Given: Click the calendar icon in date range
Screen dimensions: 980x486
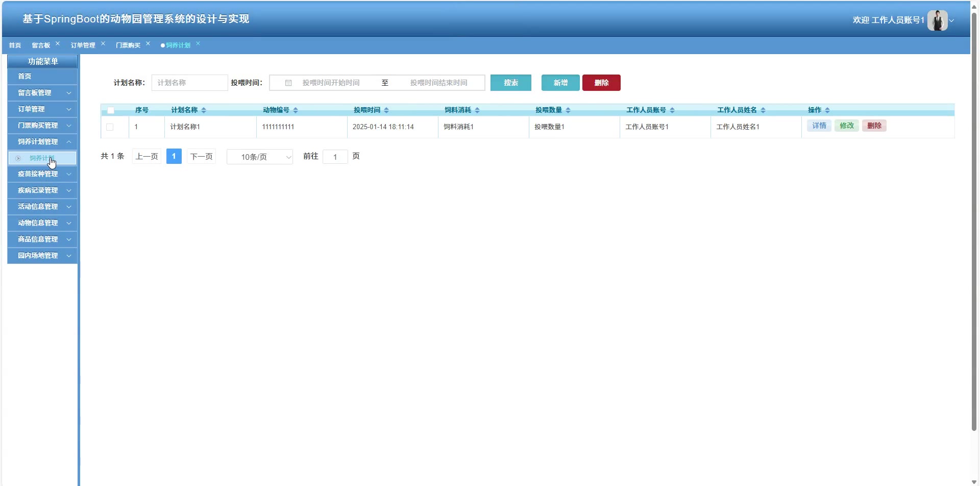Looking at the screenshot, I should click(x=288, y=83).
